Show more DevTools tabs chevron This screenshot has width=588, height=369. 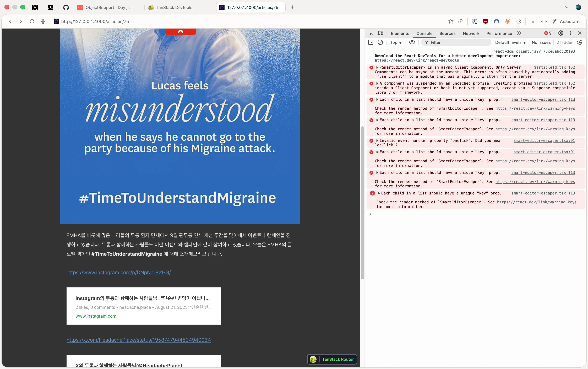(x=519, y=33)
